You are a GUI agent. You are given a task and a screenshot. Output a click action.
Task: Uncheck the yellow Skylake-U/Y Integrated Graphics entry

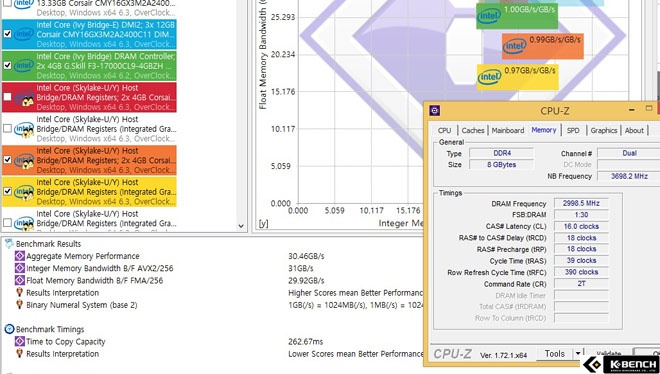[8, 191]
